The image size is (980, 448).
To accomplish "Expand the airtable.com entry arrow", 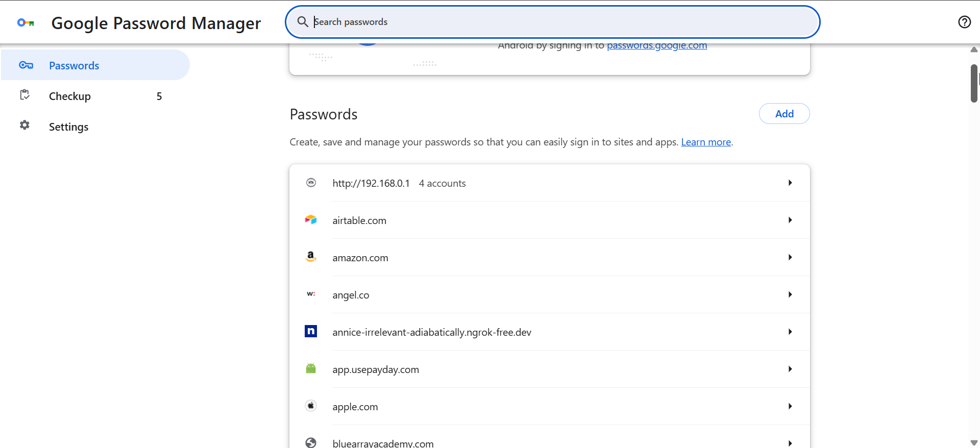I will [x=790, y=220].
